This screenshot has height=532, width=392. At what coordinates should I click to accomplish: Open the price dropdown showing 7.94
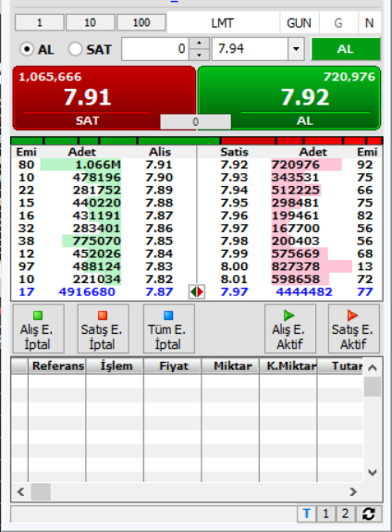[x=296, y=49]
